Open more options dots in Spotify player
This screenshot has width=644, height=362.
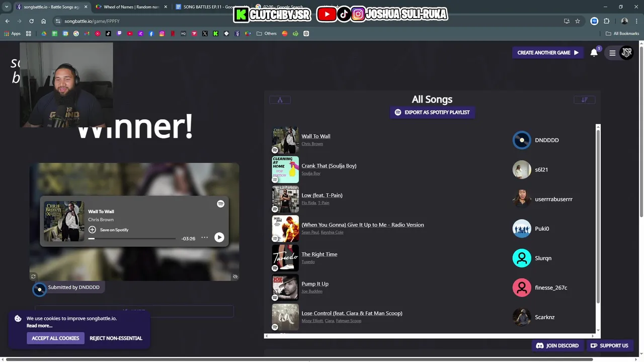[204, 237]
